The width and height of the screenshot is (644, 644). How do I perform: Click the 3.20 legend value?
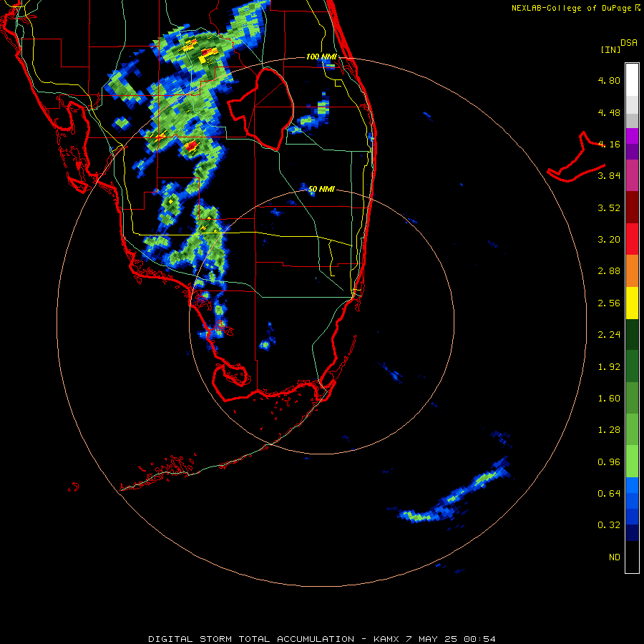[609, 240]
